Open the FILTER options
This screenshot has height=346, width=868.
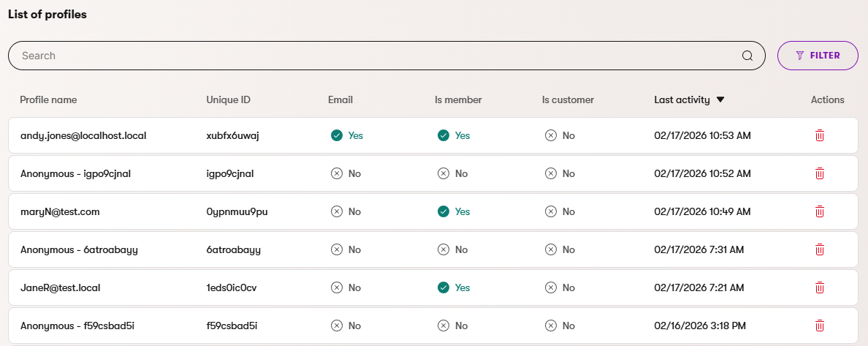[818, 56]
